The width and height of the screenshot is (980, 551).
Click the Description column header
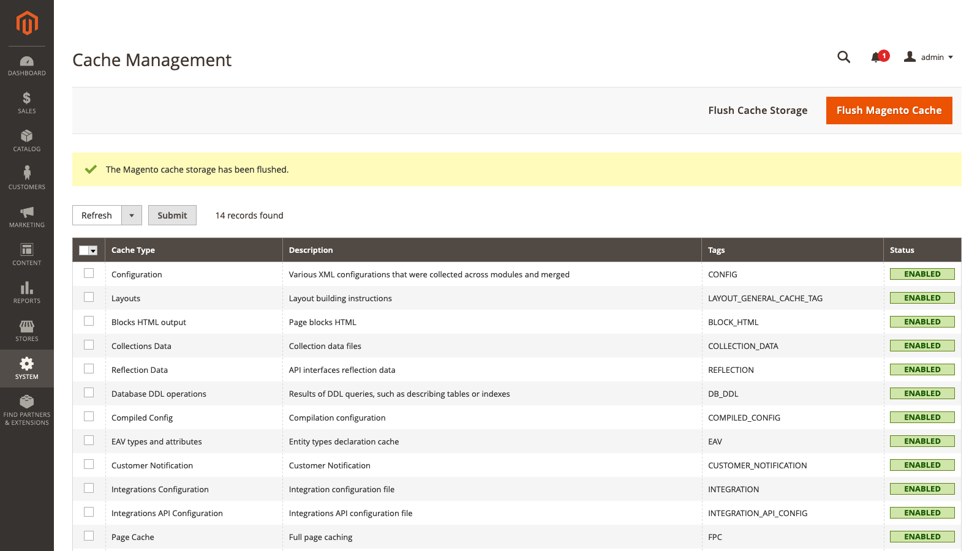pos(492,250)
